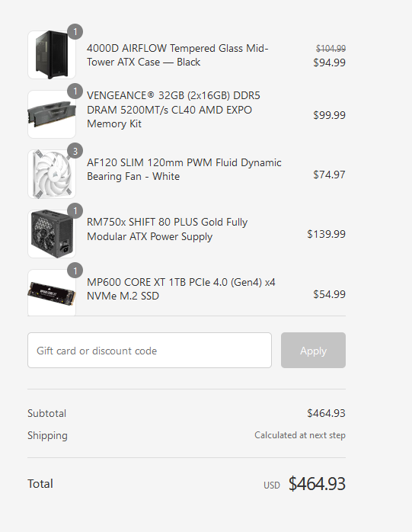Click the quantity badge on the memory kit
412x532 pixels.
point(75,91)
